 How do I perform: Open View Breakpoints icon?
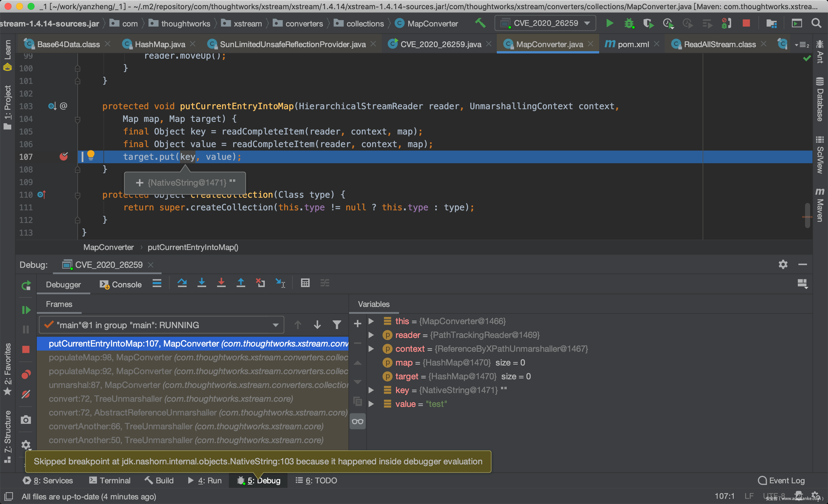(x=26, y=374)
